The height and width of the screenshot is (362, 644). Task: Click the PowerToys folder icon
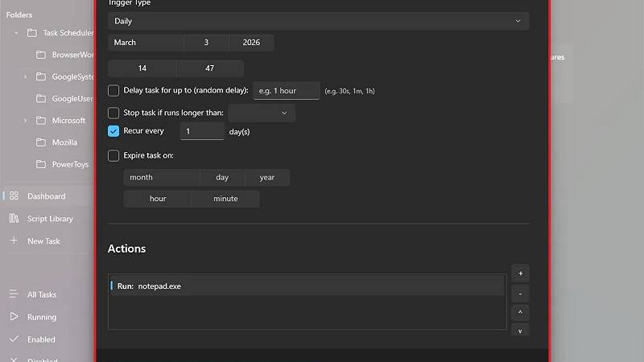(41, 164)
